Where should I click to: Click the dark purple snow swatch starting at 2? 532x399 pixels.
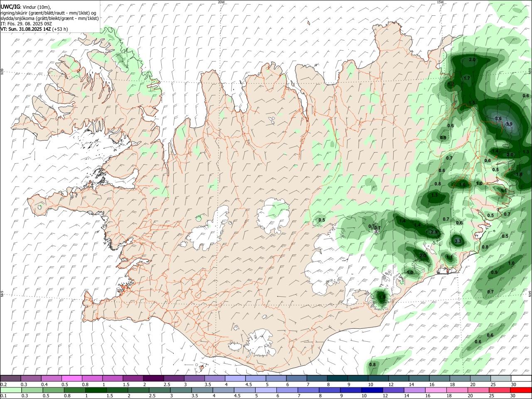point(153,379)
